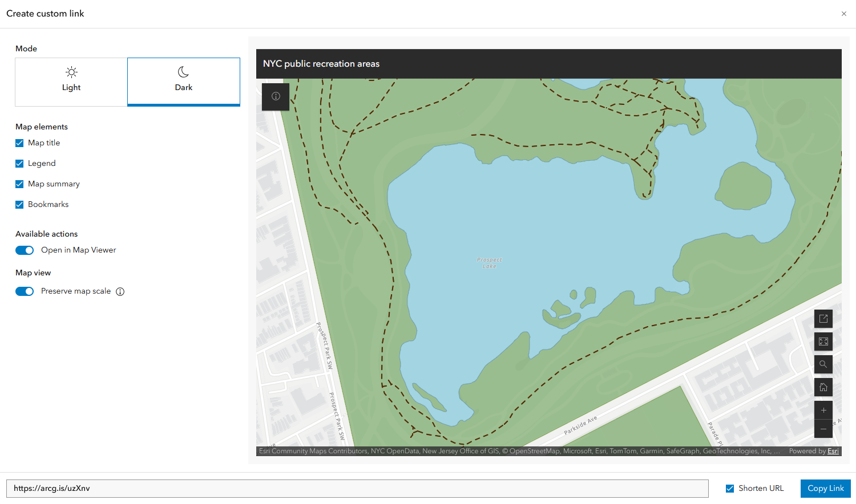Disable Preserve map scale
The width and height of the screenshot is (856, 504).
[25, 291]
